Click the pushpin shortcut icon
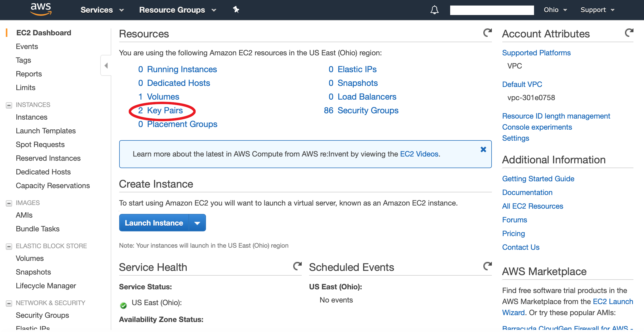This screenshot has height=332, width=644. point(236,10)
